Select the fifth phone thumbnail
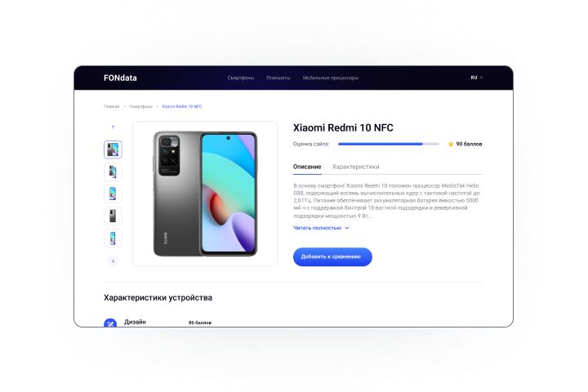 (113, 238)
